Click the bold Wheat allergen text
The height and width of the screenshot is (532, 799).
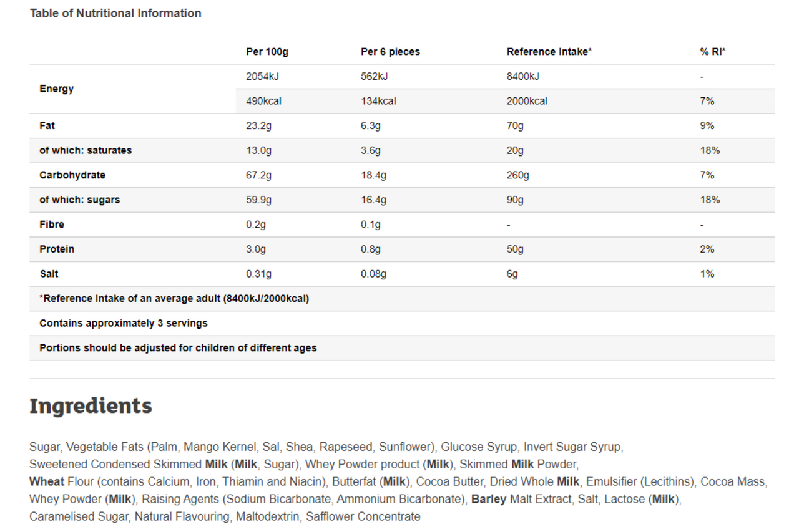click(x=47, y=481)
